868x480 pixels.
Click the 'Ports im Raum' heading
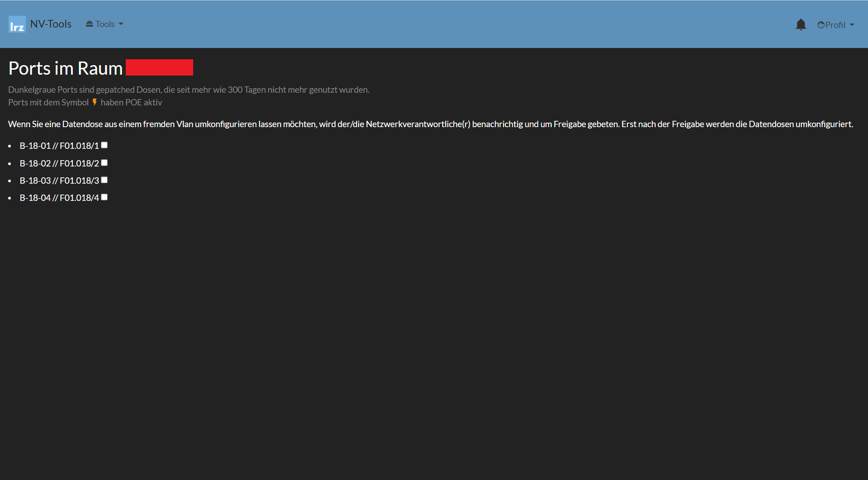[65, 68]
